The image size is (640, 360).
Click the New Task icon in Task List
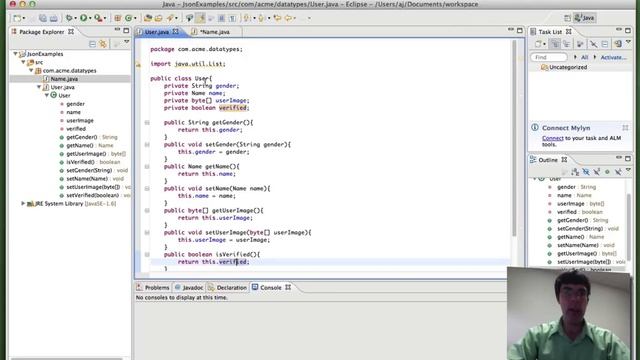(538, 44)
